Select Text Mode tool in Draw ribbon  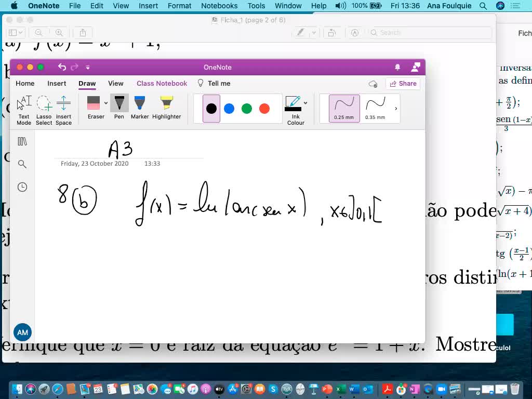click(x=24, y=110)
